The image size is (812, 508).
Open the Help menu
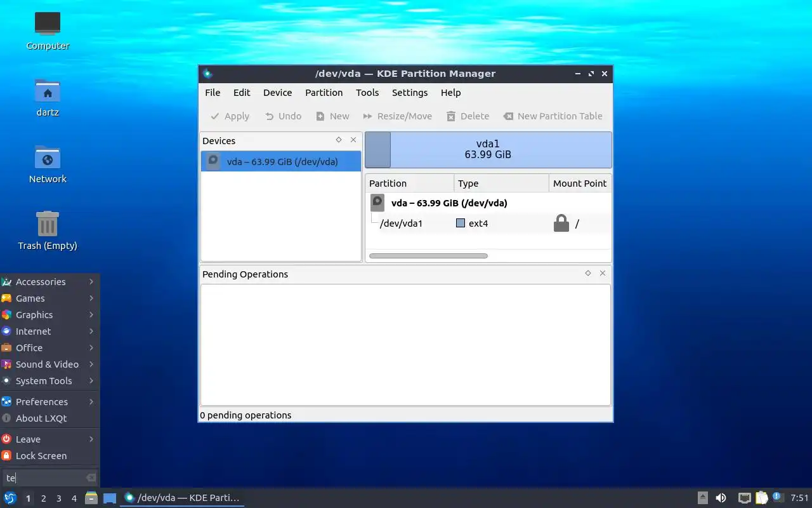click(x=450, y=93)
